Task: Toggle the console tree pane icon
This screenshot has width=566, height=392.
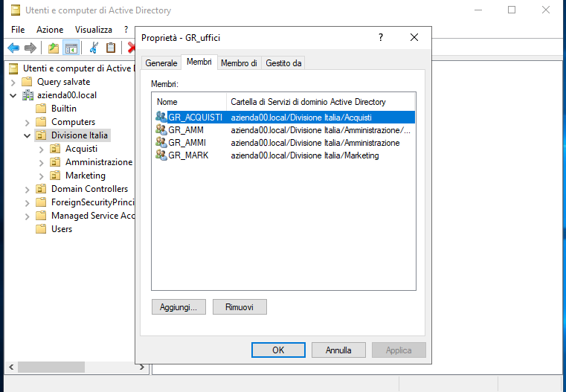Action: click(71, 48)
